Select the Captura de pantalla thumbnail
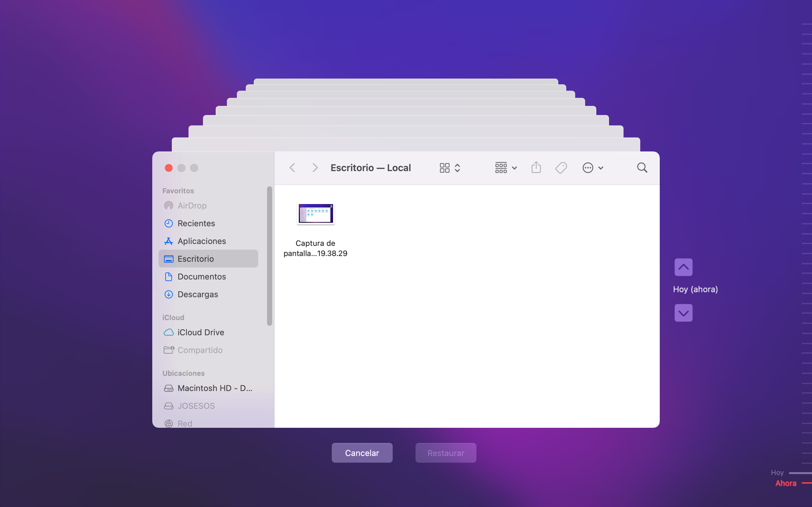The width and height of the screenshot is (812, 507). (x=315, y=214)
